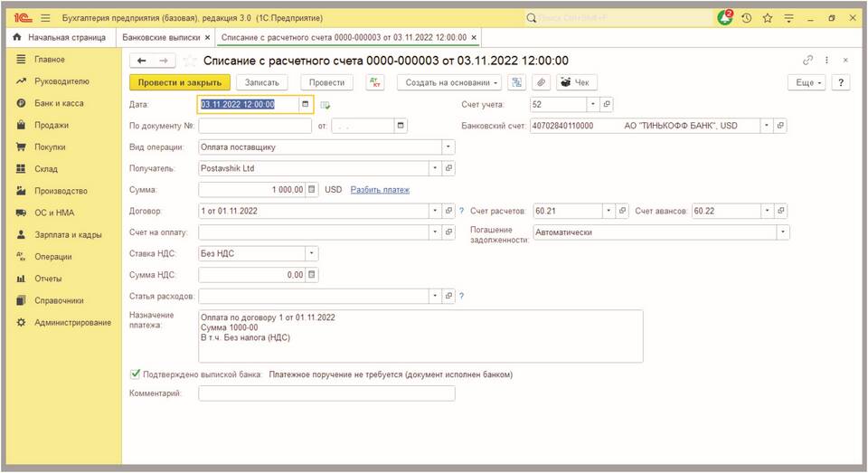
Task: Show document postings (Дт/Кт) icon
Action: 375,82
